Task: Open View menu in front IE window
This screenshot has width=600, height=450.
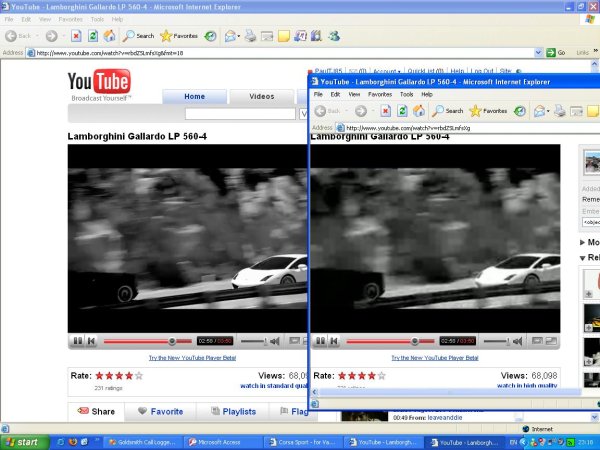Action: point(354,94)
